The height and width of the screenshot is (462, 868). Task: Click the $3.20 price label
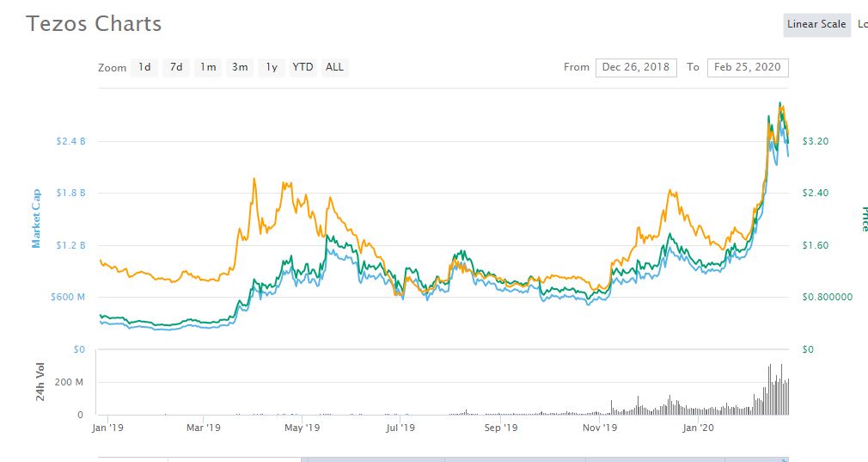pyautogui.click(x=816, y=141)
